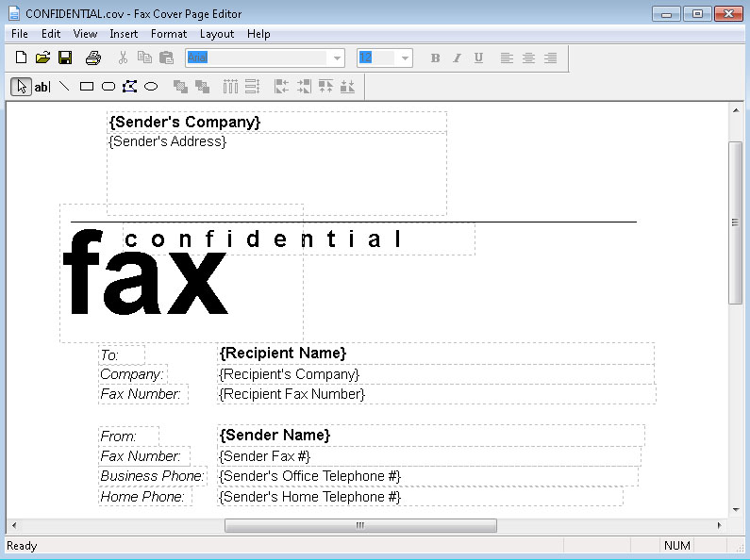The image size is (750, 560).
Task: Click the horizontal scrollbar thumb
Action: point(359,525)
